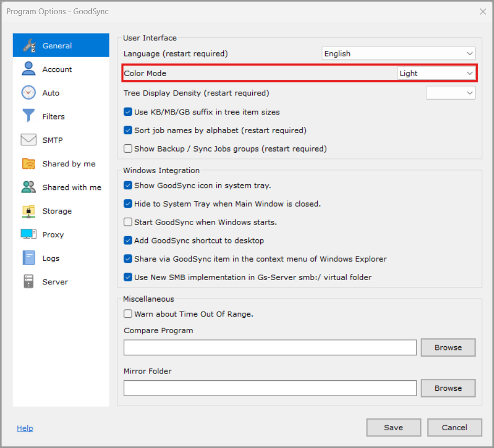This screenshot has height=448, width=494.
Task: Click the Filters funnel icon
Action: click(x=28, y=115)
